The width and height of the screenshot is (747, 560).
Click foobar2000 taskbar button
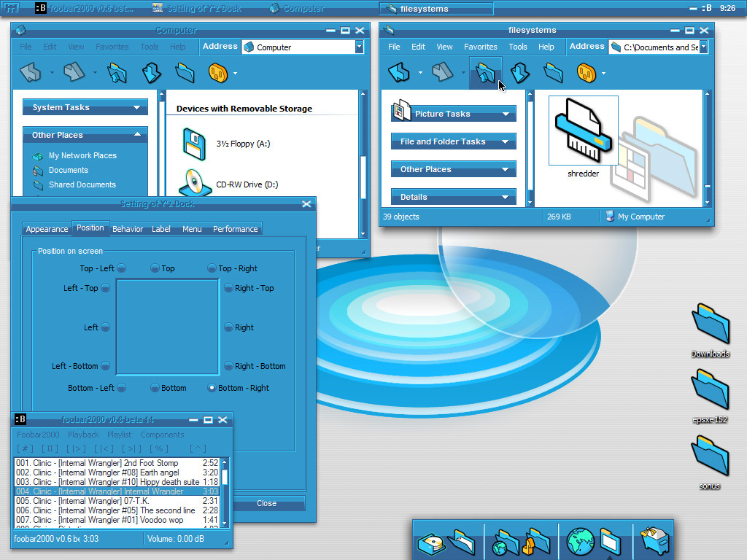85,8
